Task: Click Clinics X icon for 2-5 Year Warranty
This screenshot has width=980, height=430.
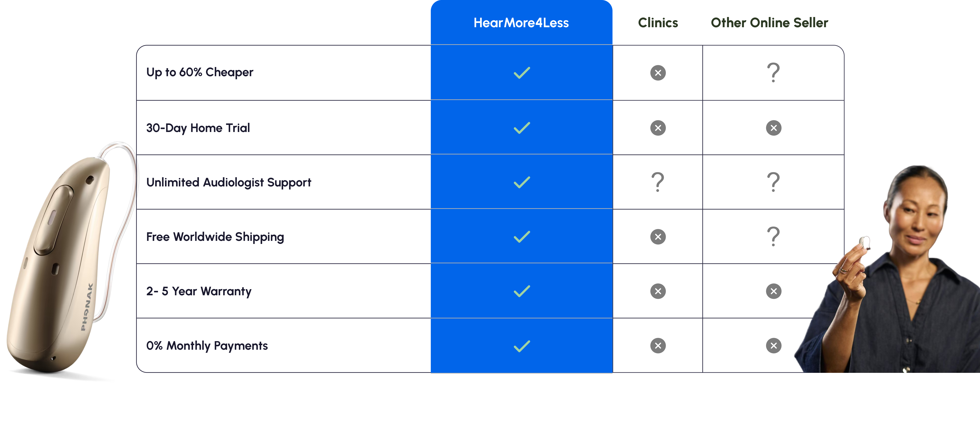Action: click(658, 291)
